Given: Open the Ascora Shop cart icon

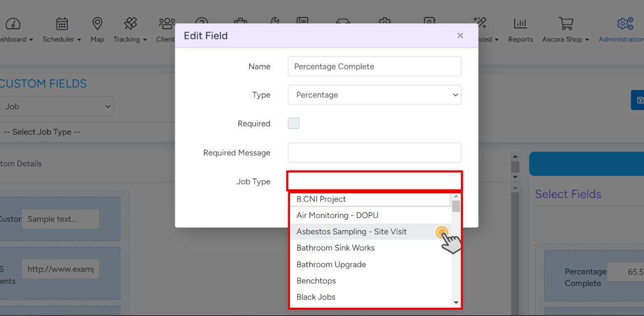Looking at the screenshot, I should 565,23.
